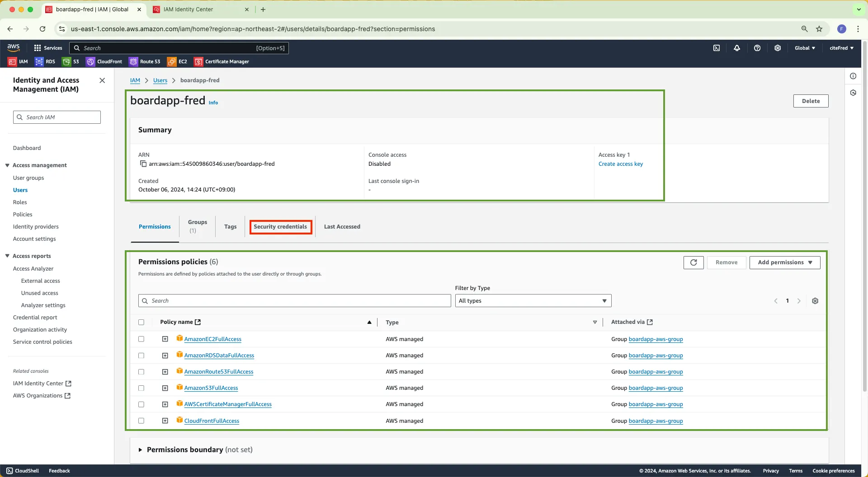Screen dimensions: 868x477
Task: Open the Services grid menu
Action: [x=48, y=48]
